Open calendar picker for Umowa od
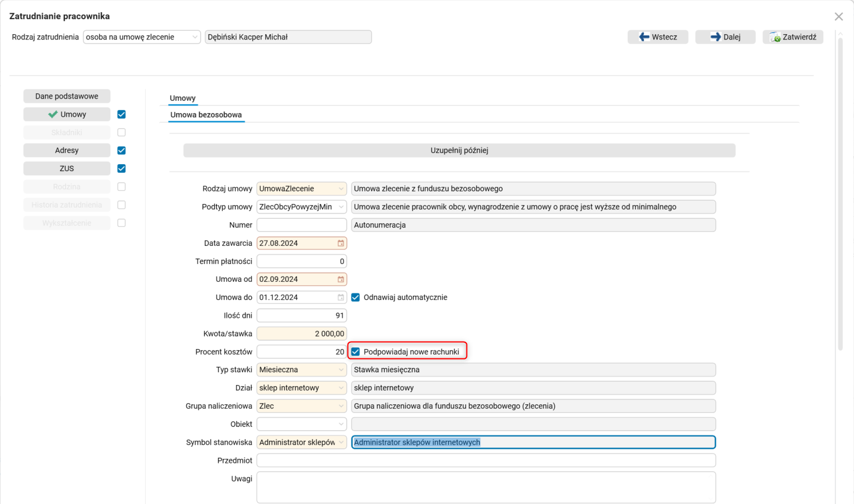The image size is (854, 504). [341, 280]
